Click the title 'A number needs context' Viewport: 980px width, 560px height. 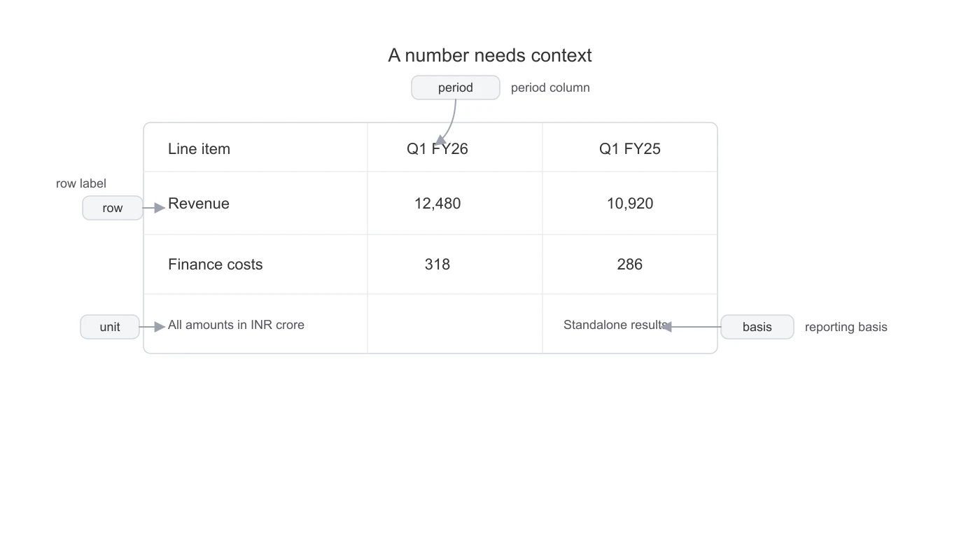click(490, 55)
